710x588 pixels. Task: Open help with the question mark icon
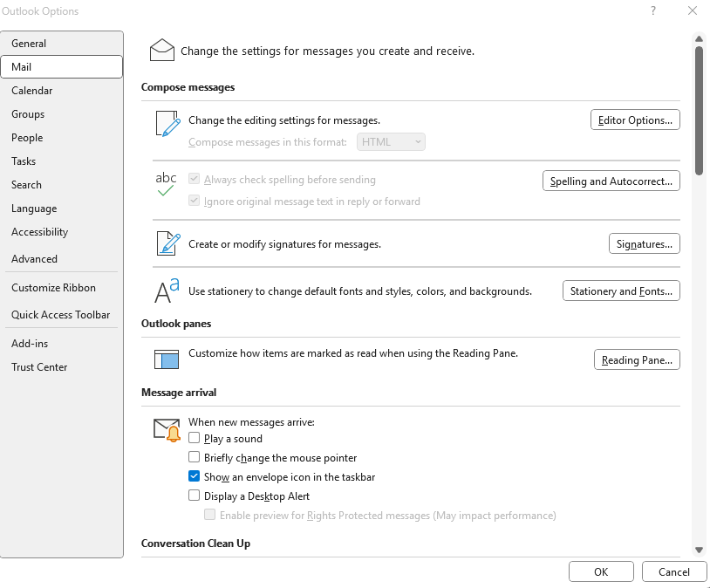click(x=653, y=10)
